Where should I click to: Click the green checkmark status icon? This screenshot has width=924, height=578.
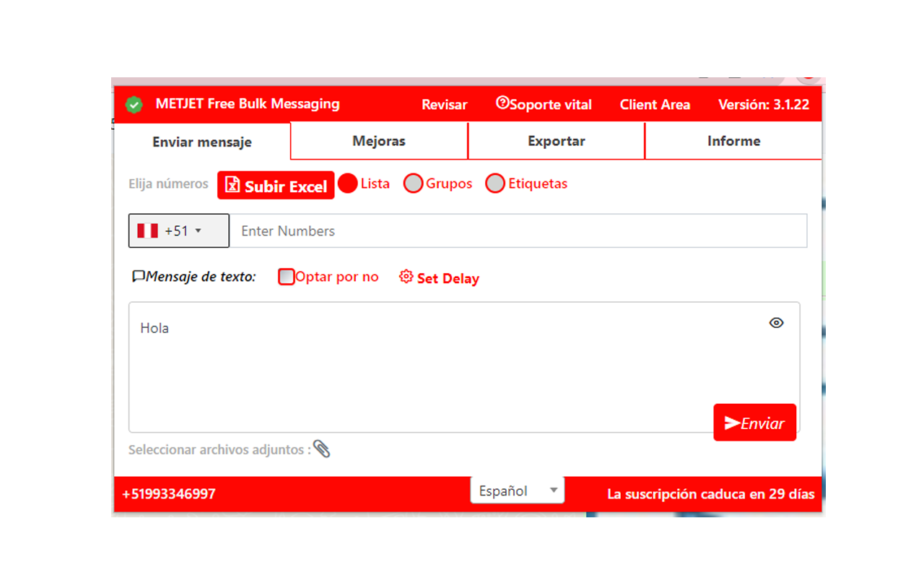(x=134, y=104)
